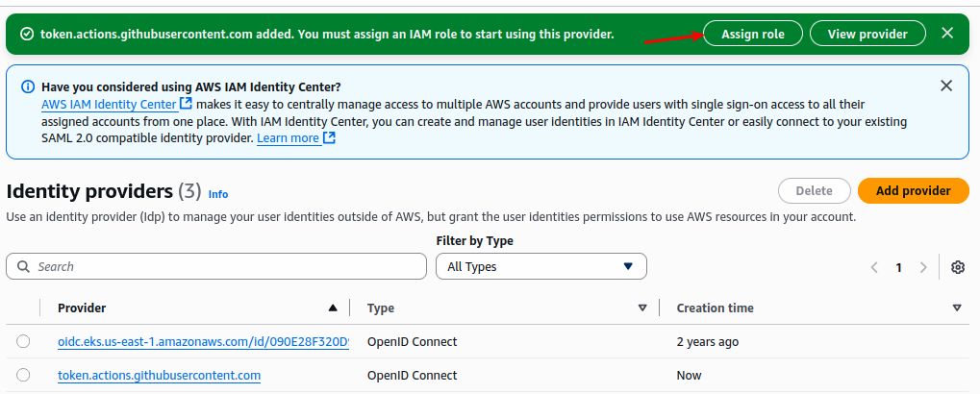This screenshot has width=980, height=394.
Task: Click OpenID Connect type in the oidc.eks row
Action: click(412, 341)
